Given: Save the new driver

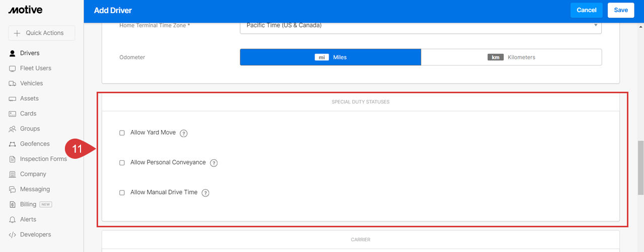Looking at the screenshot, I should 621,10.
